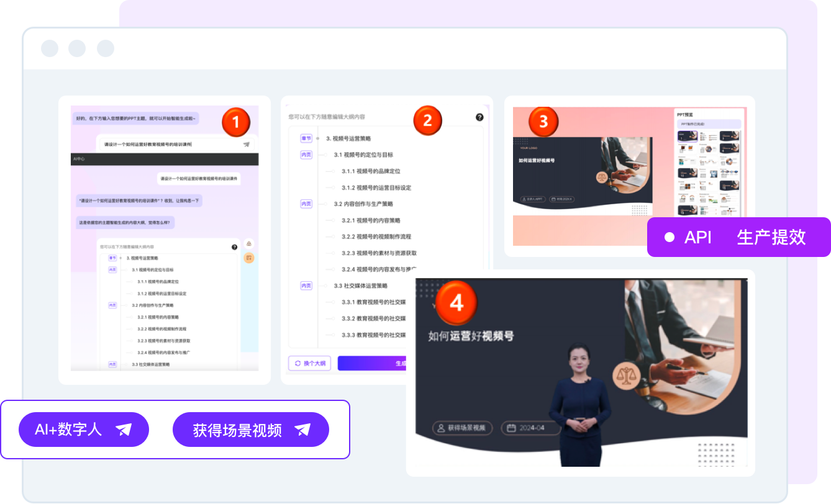Click the paper plane icon on 获得场景视频 button
The image size is (831, 504).
[302, 430]
